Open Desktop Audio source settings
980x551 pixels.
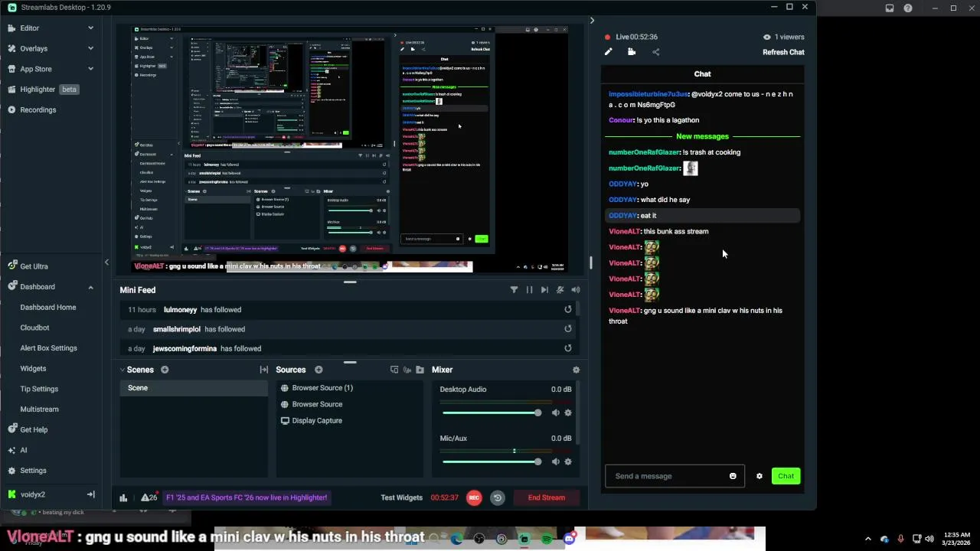(x=568, y=413)
